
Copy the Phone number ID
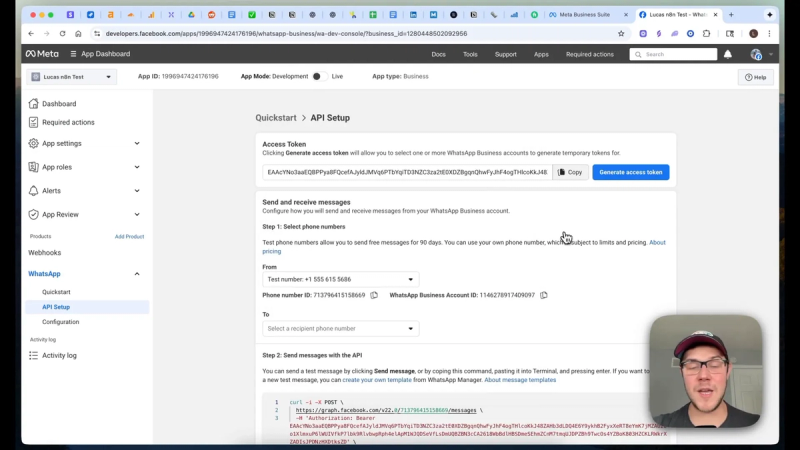click(x=374, y=295)
